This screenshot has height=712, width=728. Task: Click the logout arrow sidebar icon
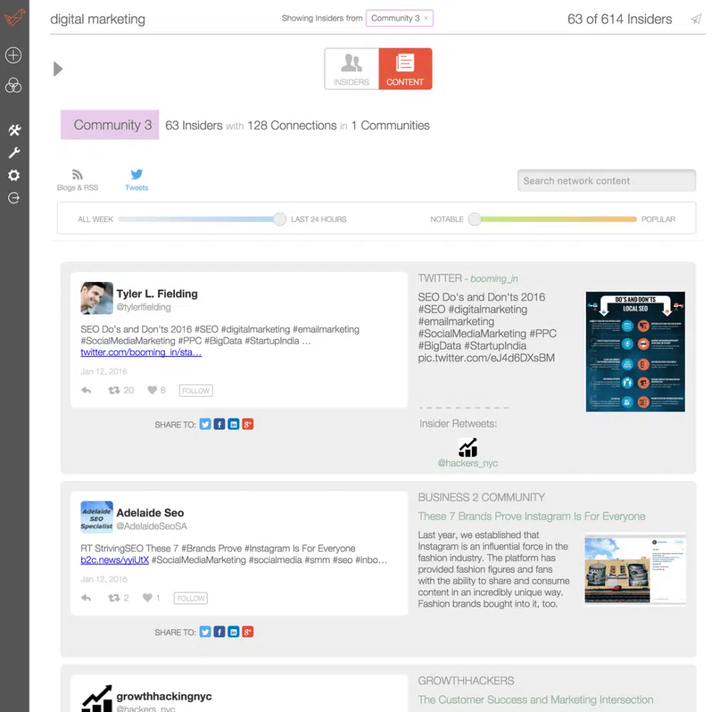[x=14, y=198]
